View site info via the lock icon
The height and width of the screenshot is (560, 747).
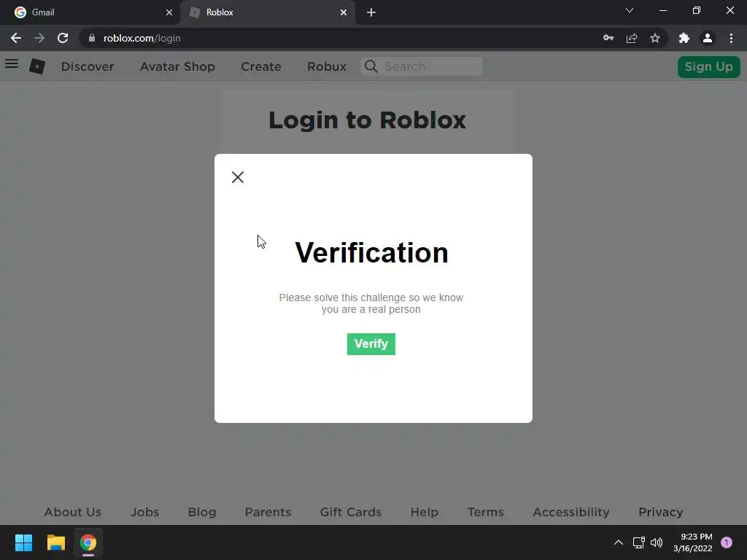[92, 38]
